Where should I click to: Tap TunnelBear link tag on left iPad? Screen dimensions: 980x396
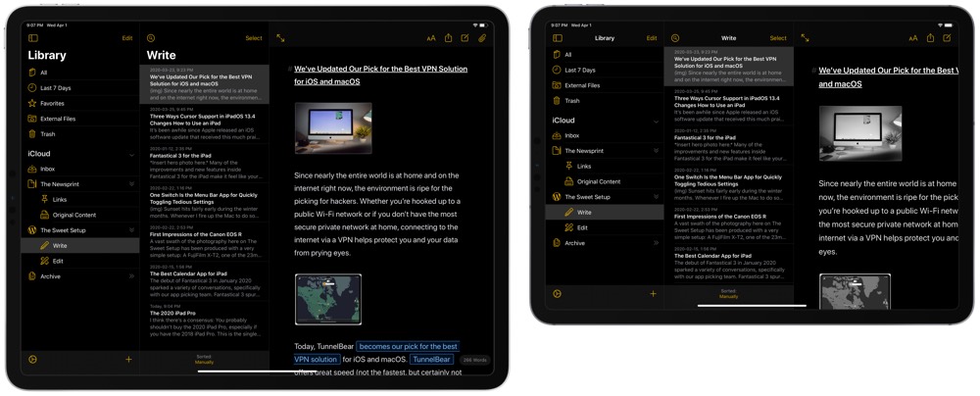(432, 360)
